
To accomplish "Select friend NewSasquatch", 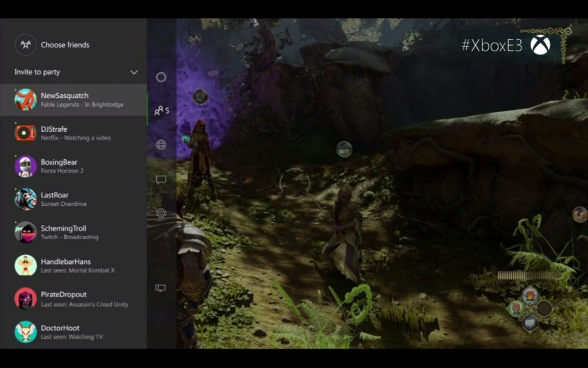I will coord(73,99).
